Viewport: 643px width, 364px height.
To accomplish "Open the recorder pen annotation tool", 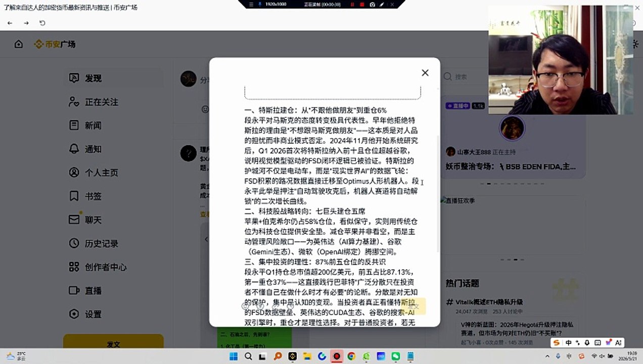I will coord(382,4).
